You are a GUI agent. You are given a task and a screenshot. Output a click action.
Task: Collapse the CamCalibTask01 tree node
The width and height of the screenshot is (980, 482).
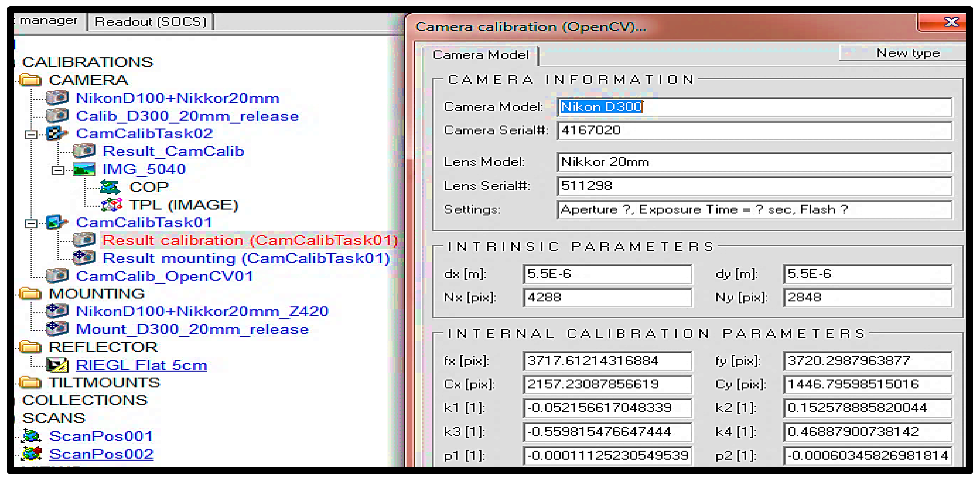tap(31, 224)
